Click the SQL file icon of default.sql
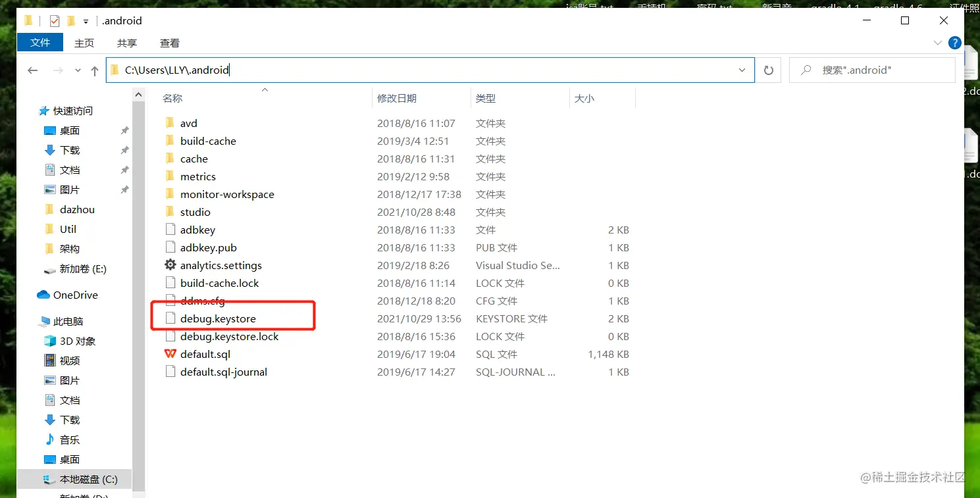Image resolution: width=980 pixels, height=498 pixels. coord(170,354)
